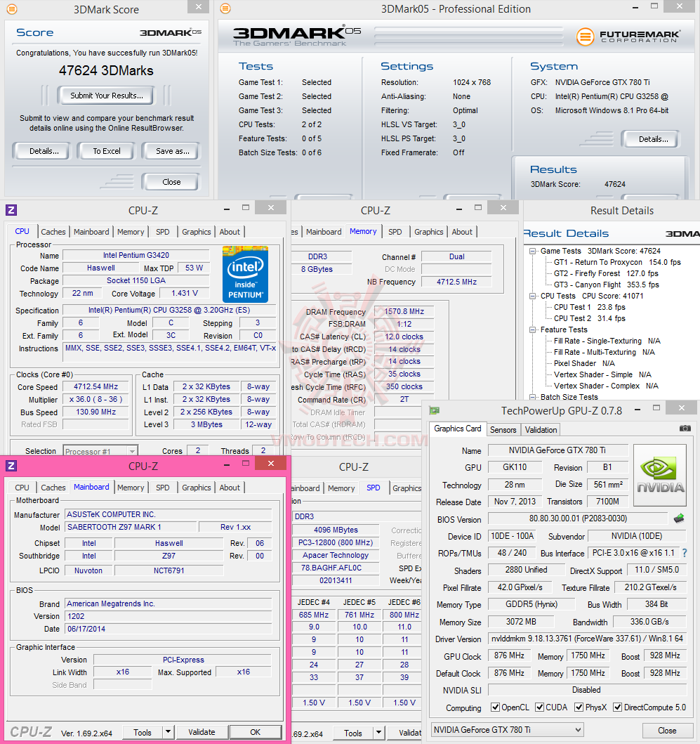Collapse the CPU Tests tree node
The width and height of the screenshot is (700, 744).
coord(533,296)
